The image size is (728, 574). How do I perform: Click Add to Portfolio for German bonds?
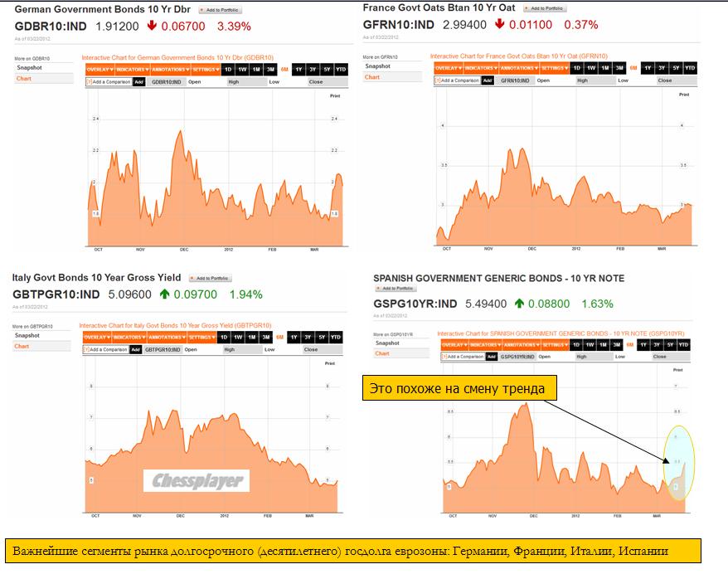click(x=220, y=9)
